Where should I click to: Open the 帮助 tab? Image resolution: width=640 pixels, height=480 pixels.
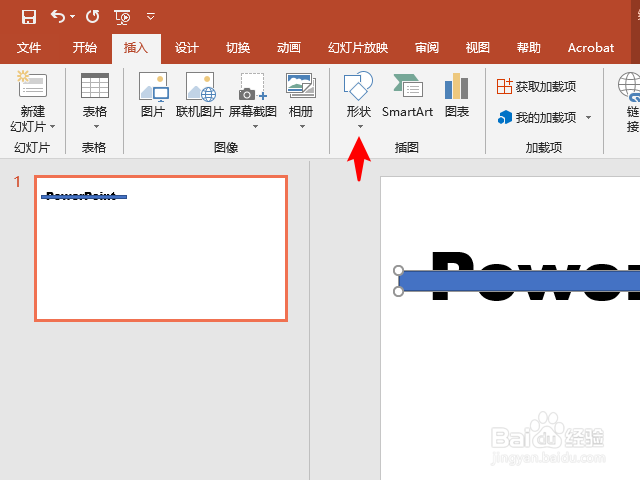[x=529, y=48]
